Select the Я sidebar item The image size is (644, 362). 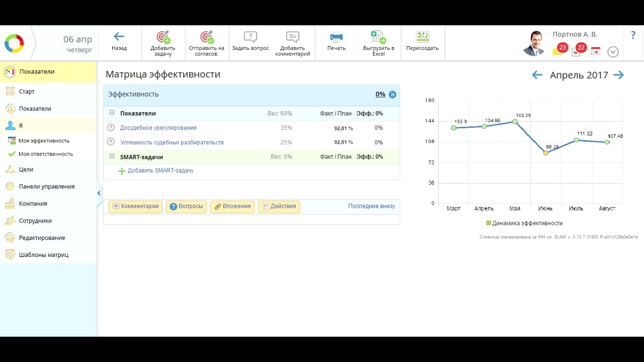(x=48, y=126)
